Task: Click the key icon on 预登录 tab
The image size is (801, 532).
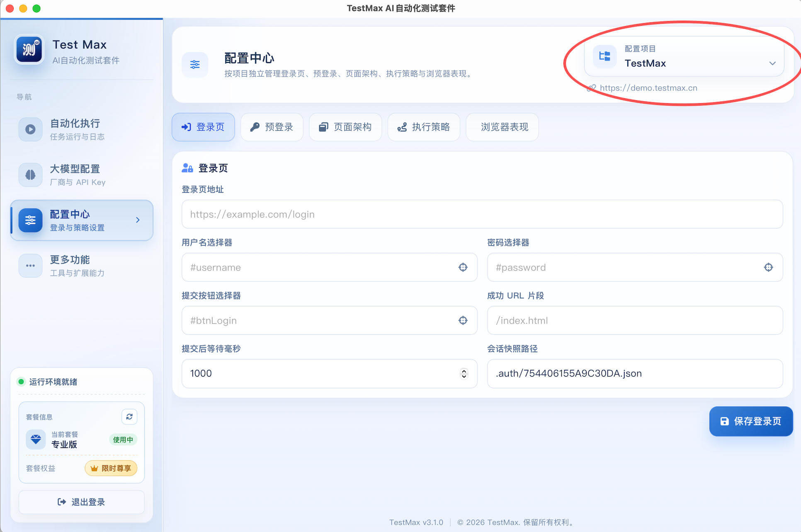Action: (x=255, y=127)
